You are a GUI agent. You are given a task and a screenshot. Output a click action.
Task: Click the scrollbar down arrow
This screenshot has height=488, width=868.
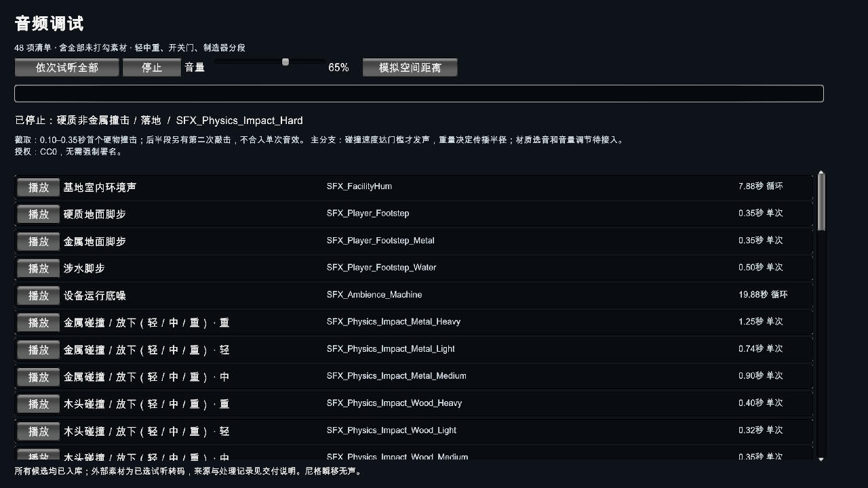point(821,459)
